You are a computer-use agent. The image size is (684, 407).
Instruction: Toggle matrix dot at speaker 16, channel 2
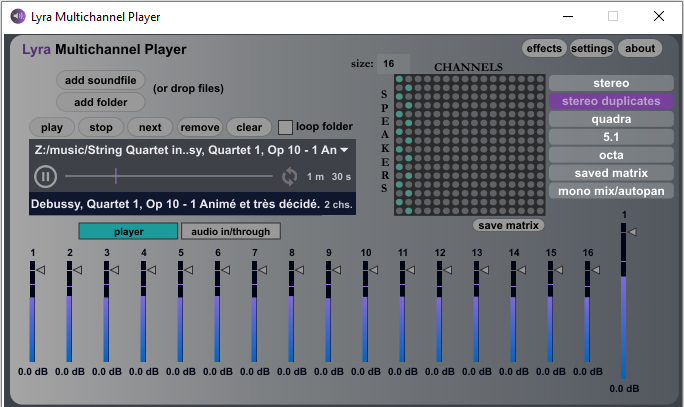[x=409, y=211]
